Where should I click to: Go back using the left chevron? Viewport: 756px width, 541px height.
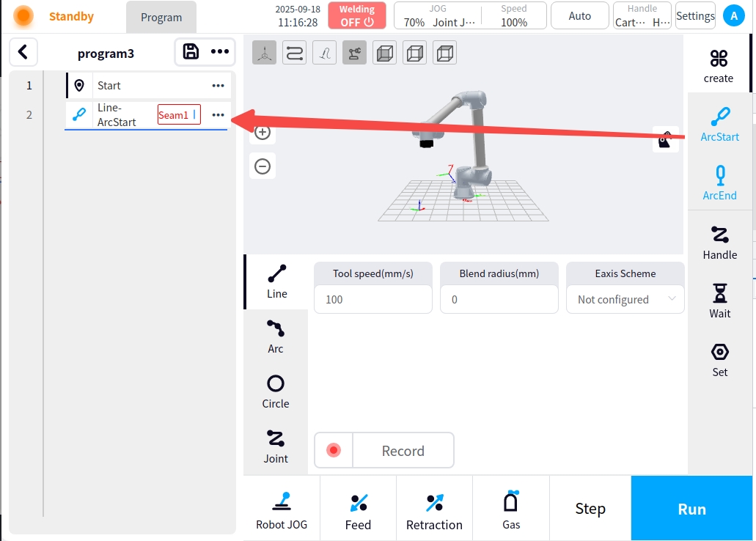click(23, 52)
